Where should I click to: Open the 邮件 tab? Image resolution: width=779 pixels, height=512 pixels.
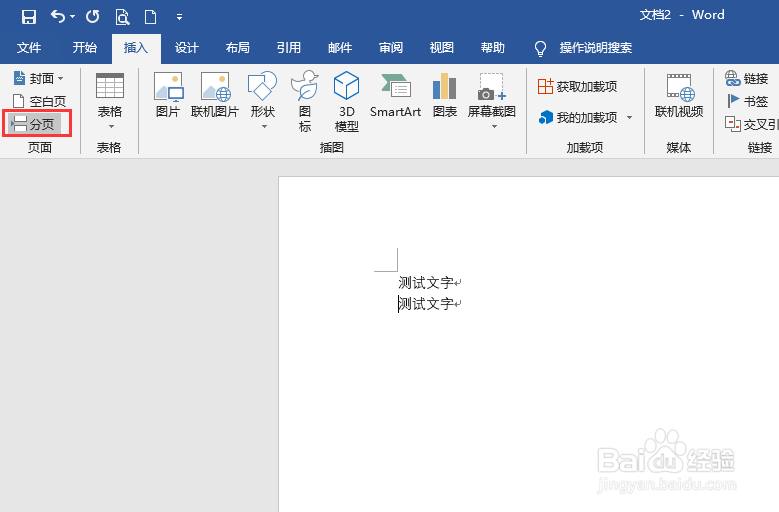(340, 48)
